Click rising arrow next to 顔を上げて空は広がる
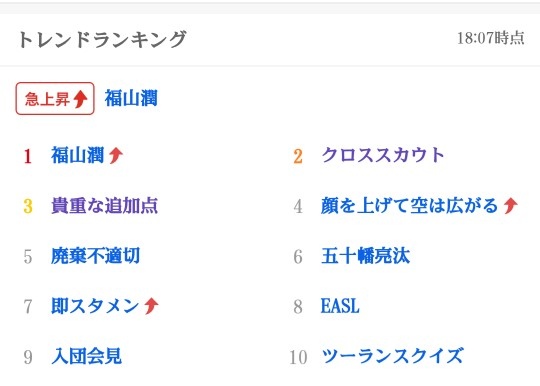540x386 pixels. pos(510,206)
